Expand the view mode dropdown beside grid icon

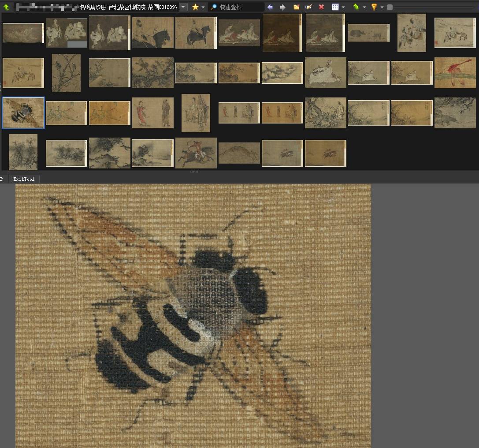(x=343, y=7)
